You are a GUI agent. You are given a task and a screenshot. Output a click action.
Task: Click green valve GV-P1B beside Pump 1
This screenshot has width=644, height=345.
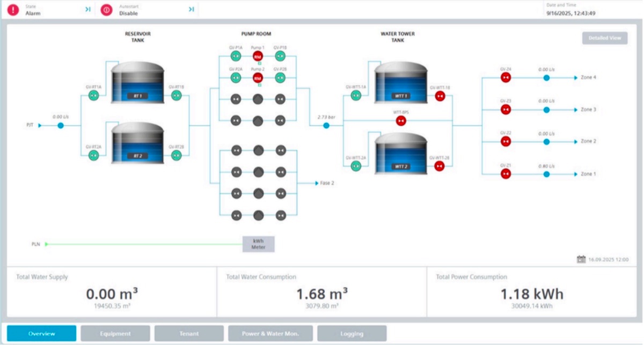[x=280, y=56]
